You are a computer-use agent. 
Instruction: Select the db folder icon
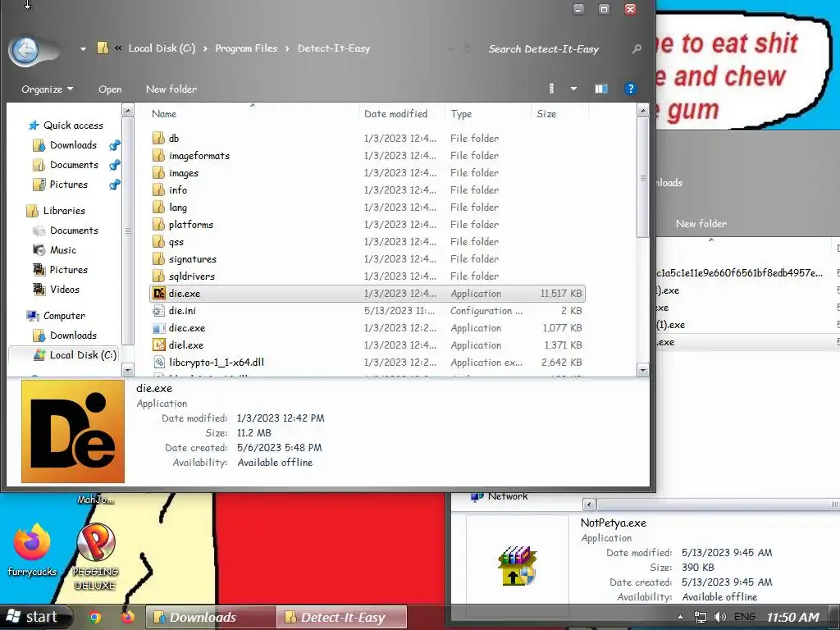[x=158, y=138]
